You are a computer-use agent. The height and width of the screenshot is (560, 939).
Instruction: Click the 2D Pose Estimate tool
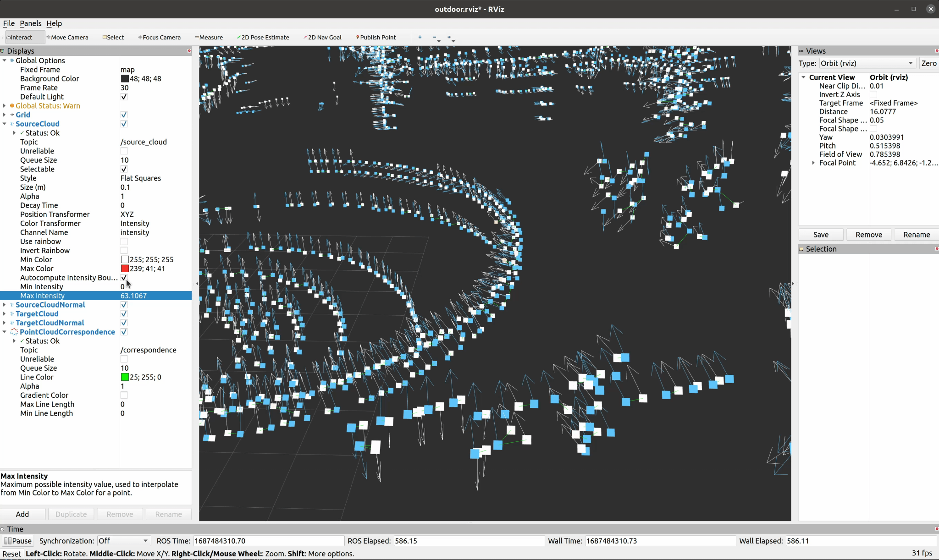point(264,37)
